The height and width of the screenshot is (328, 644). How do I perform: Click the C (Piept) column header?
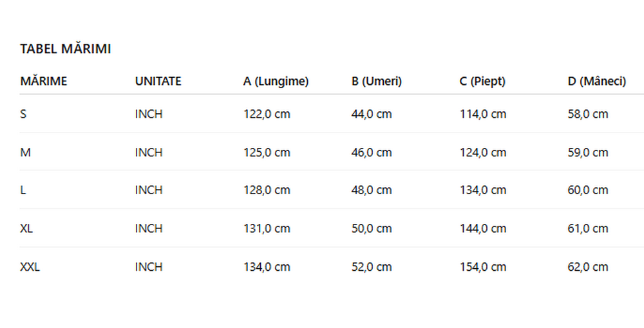tap(482, 81)
